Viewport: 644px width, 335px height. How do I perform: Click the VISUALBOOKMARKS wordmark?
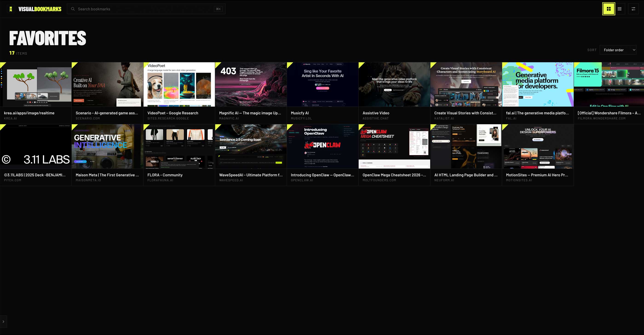point(40,9)
